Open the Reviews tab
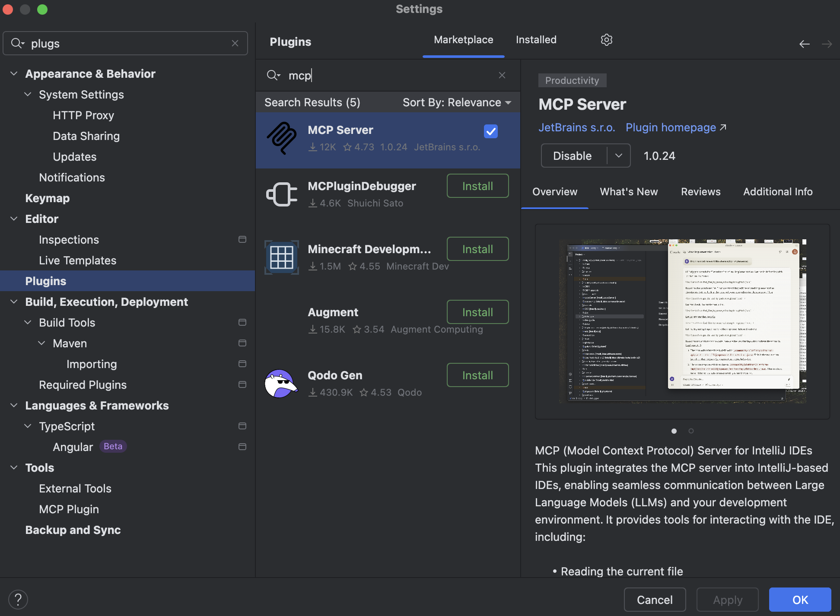 [700, 192]
